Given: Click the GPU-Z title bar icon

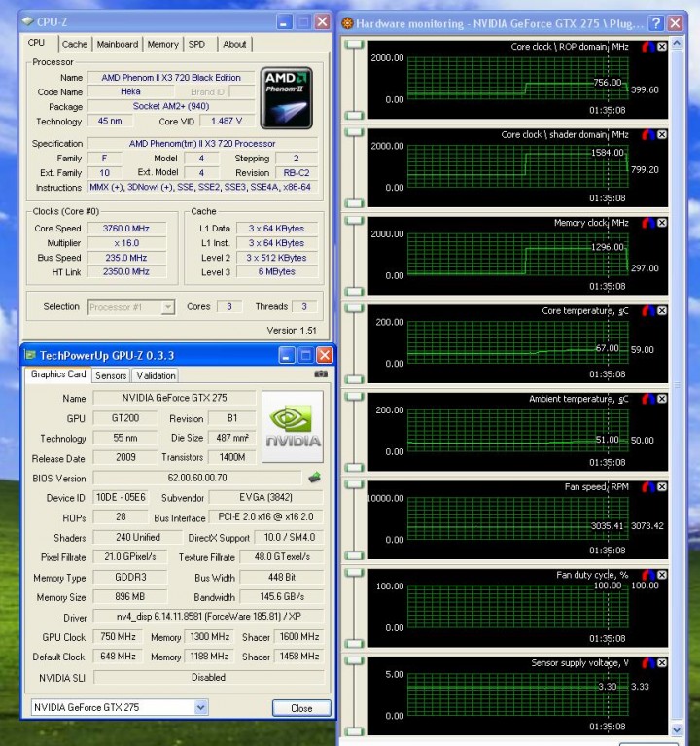Looking at the screenshot, I should tap(30, 355).
